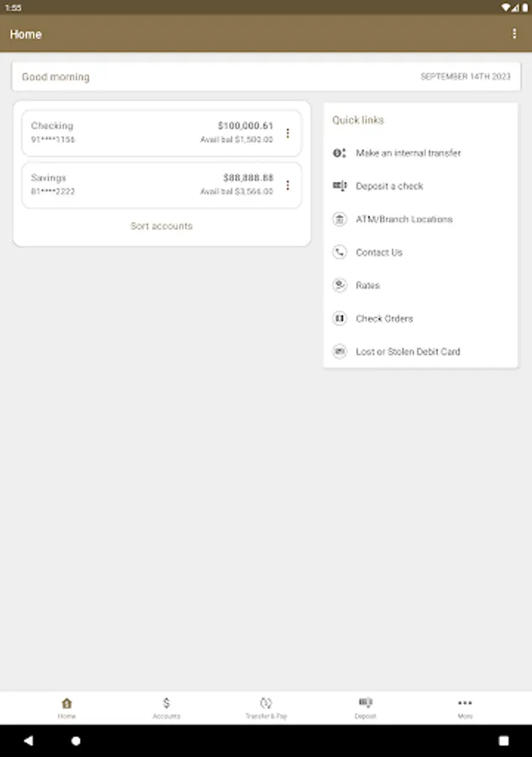Tap the Contact Us phone icon

(340, 252)
